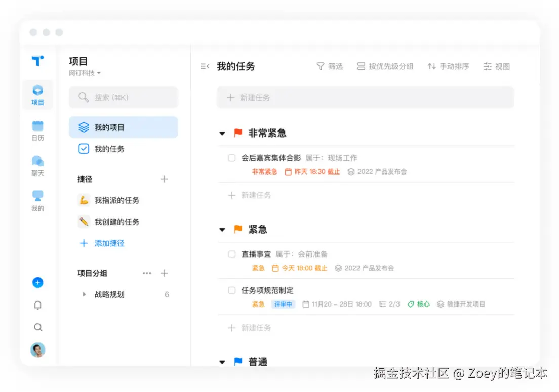Screen dimensions: 559x392
Task: Open notifications bell icon
Action: [x=38, y=305]
